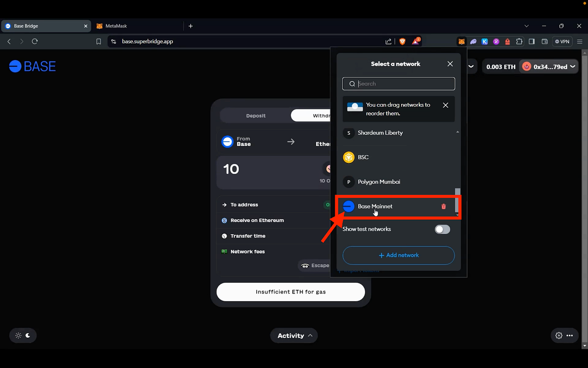Collapse the Activity panel

click(x=294, y=335)
